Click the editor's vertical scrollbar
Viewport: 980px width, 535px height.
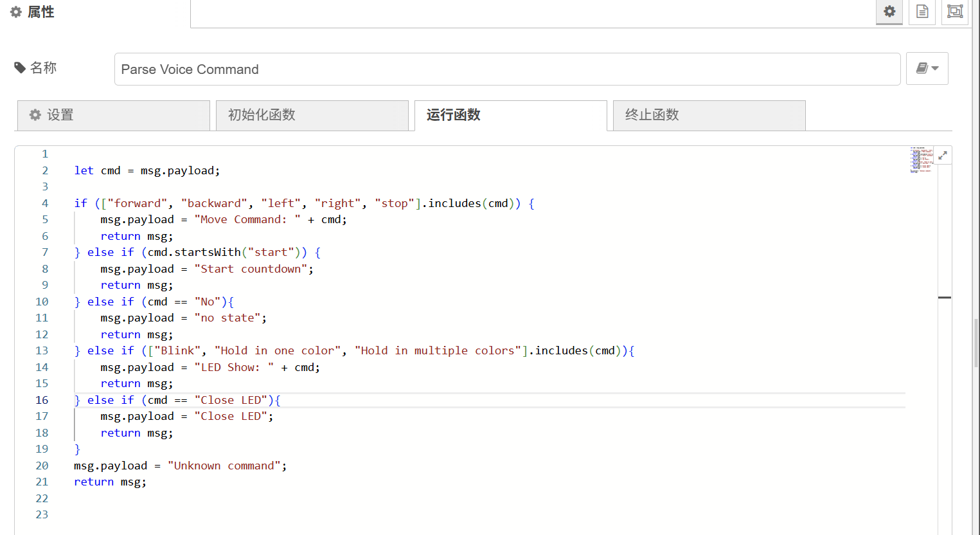[x=945, y=297]
